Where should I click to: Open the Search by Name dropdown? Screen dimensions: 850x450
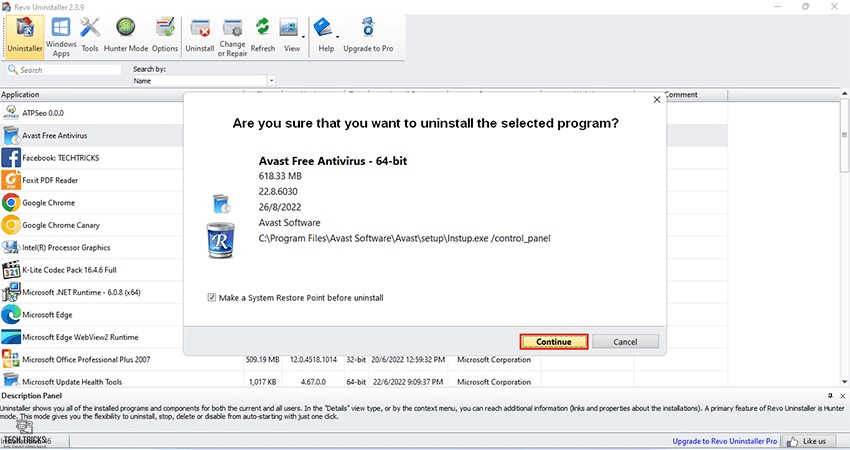[204, 81]
